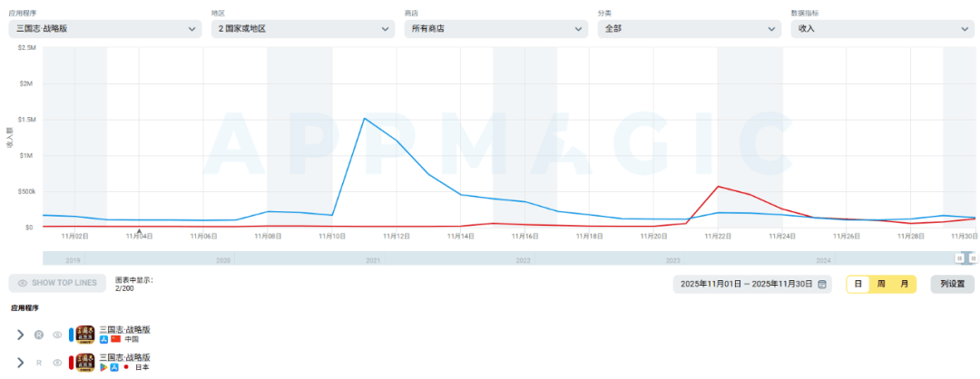Click the SHOW TOP LINES button

[x=57, y=283]
